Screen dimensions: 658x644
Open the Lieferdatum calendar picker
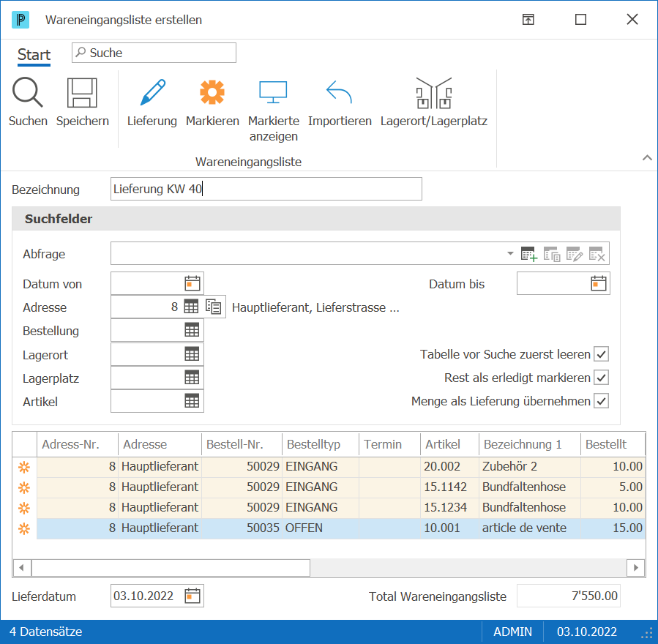tap(192, 596)
